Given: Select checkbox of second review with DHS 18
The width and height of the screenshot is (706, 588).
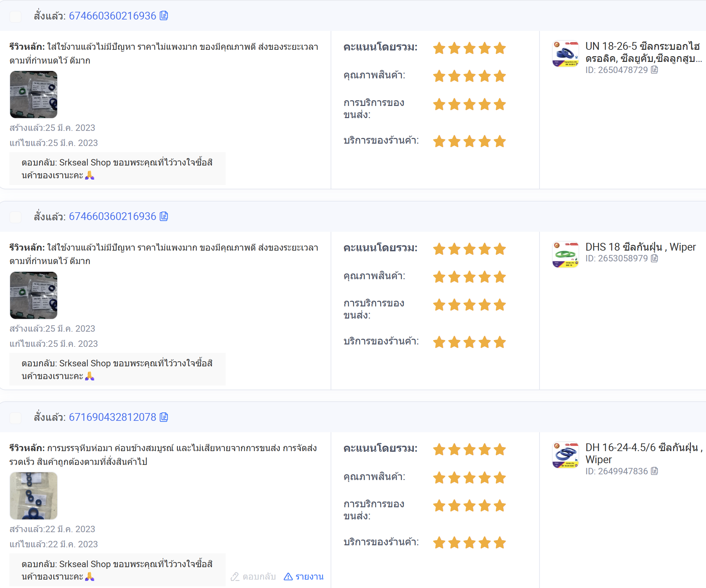Looking at the screenshot, I should click(x=15, y=217).
